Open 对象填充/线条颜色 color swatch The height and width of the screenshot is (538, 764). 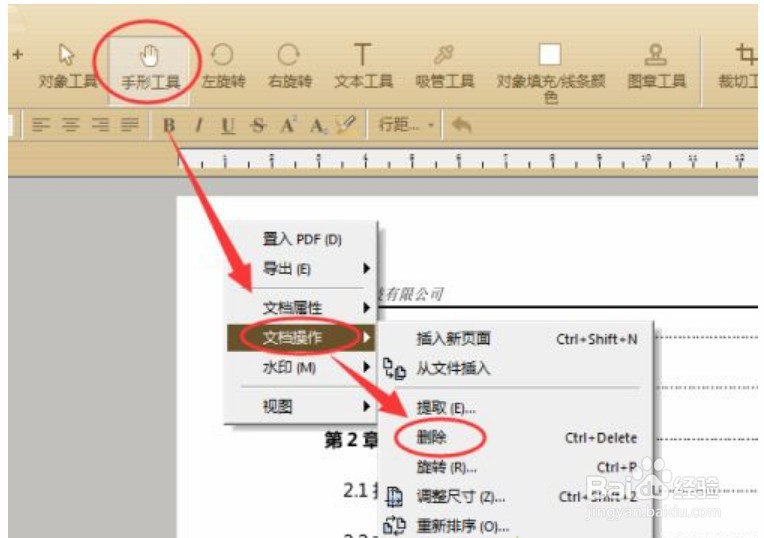551,73
